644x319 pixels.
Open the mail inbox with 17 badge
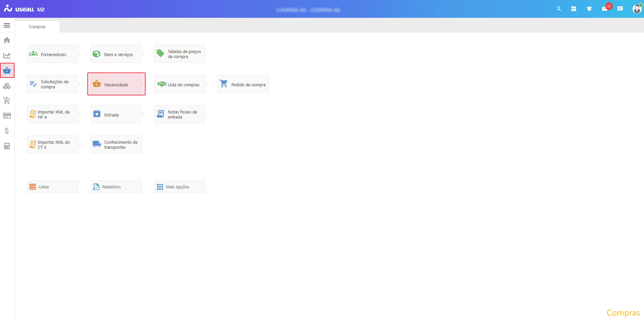coord(605,9)
